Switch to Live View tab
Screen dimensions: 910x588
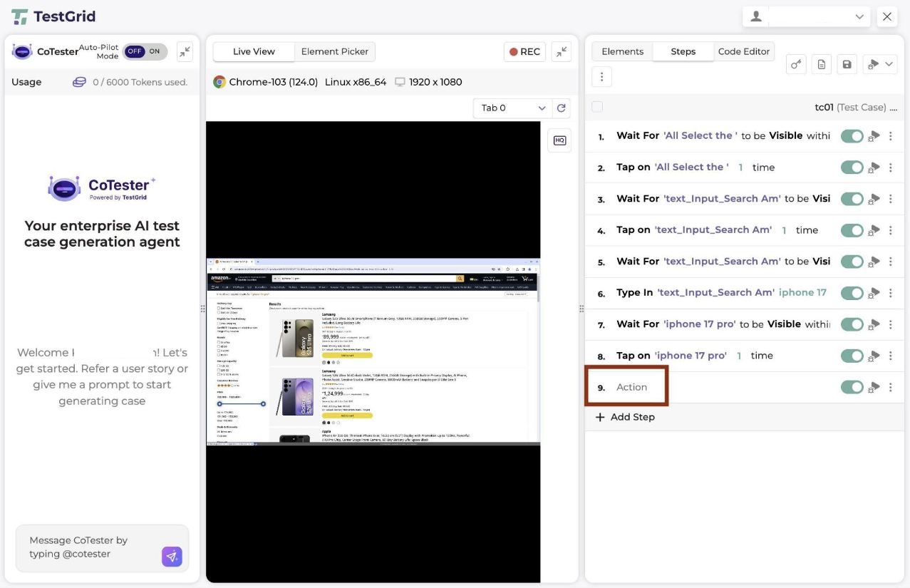[254, 51]
